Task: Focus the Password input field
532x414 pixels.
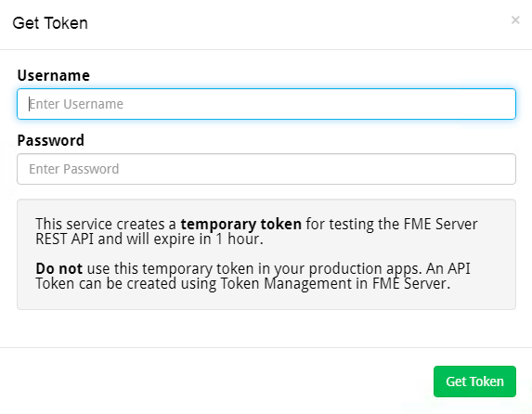Action: (266, 169)
